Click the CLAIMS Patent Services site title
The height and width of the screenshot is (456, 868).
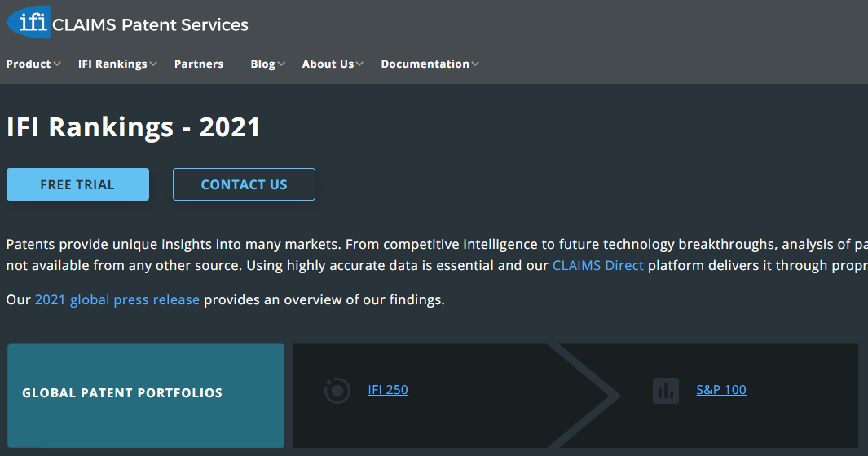coord(150,25)
